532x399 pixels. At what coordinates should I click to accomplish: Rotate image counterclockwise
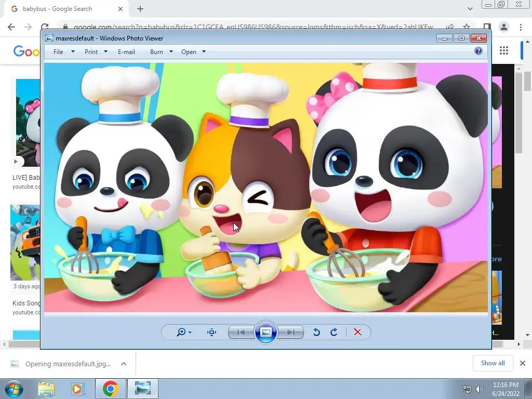pyautogui.click(x=316, y=332)
